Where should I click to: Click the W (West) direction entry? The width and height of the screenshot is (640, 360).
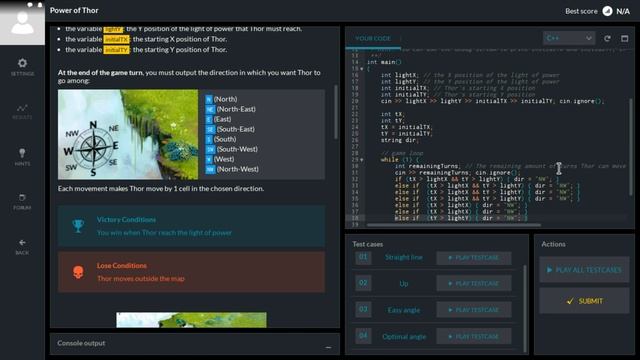coord(220,159)
